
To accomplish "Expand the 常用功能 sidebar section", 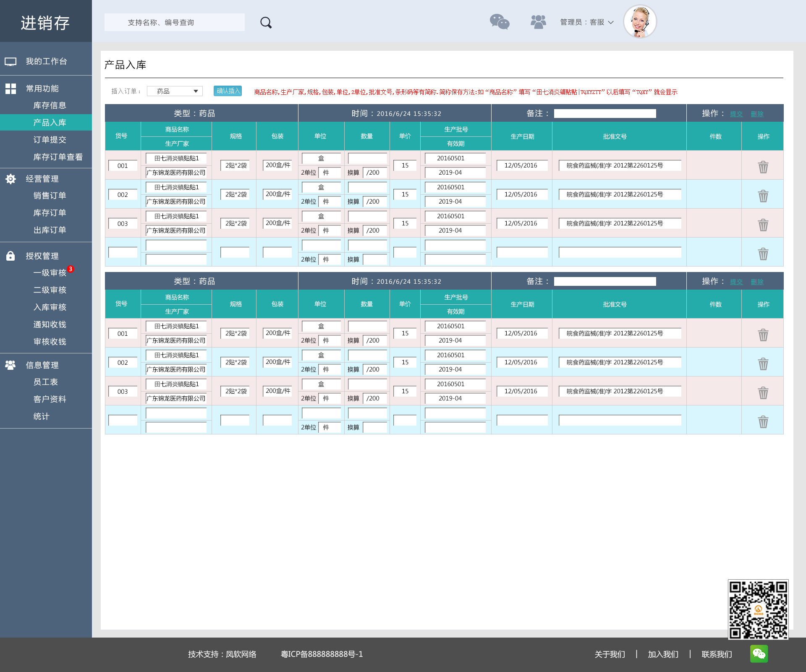I will [42, 89].
